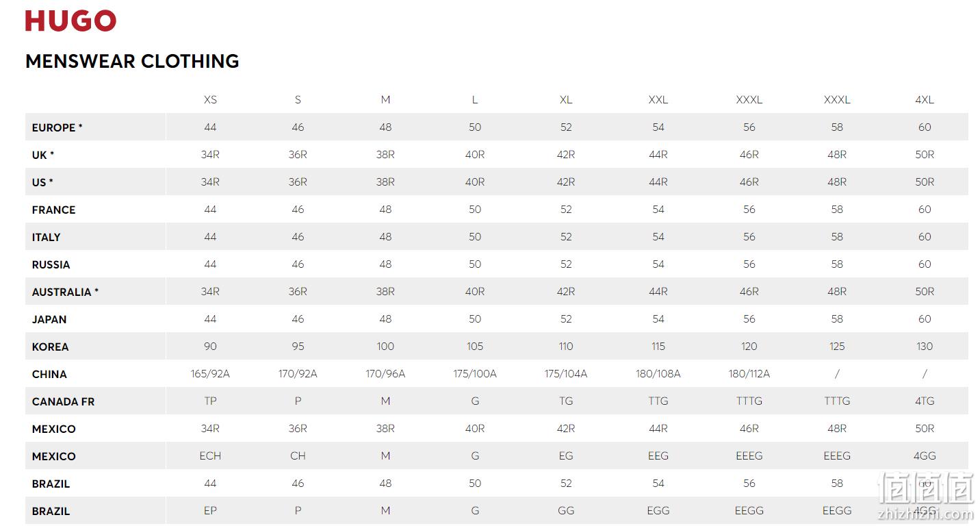Click the MENSWEAR CLOTHING heading

click(132, 61)
